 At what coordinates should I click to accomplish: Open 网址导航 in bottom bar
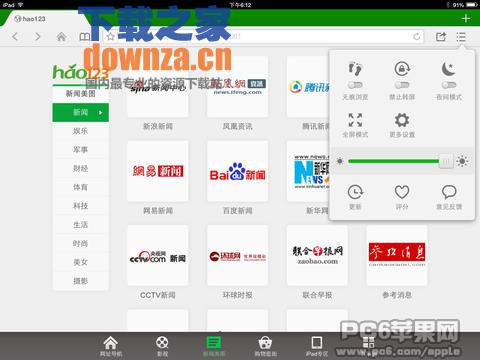[111, 346]
